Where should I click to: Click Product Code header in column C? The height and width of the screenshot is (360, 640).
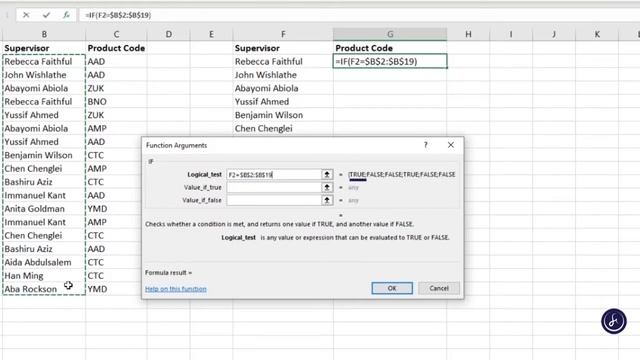click(x=116, y=48)
